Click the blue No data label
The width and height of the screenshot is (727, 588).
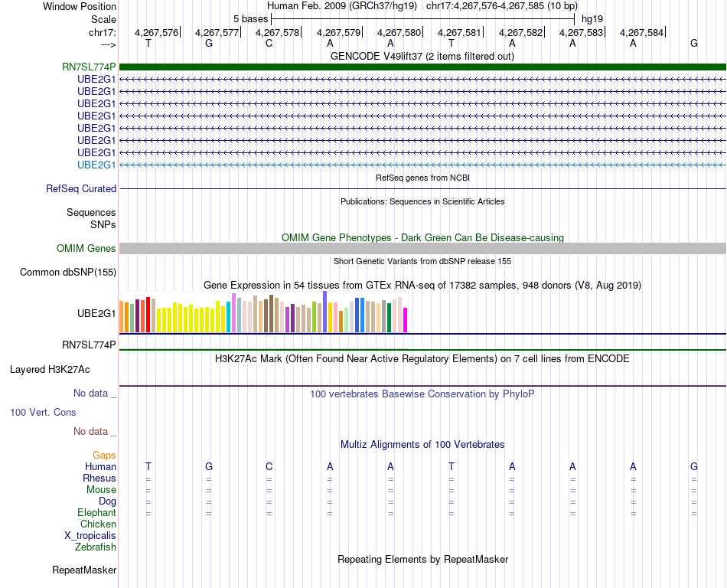click(x=95, y=394)
